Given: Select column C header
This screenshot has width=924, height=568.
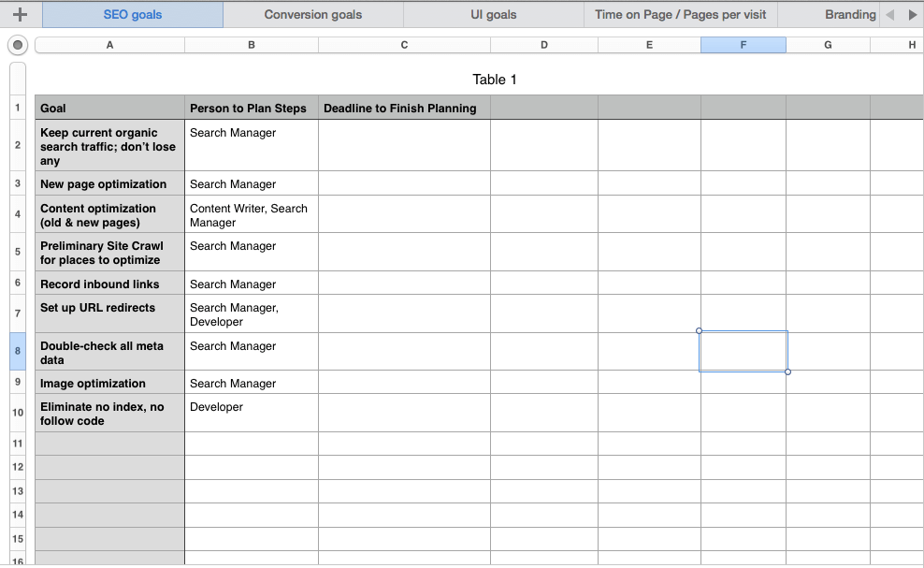Looking at the screenshot, I should click(404, 45).
